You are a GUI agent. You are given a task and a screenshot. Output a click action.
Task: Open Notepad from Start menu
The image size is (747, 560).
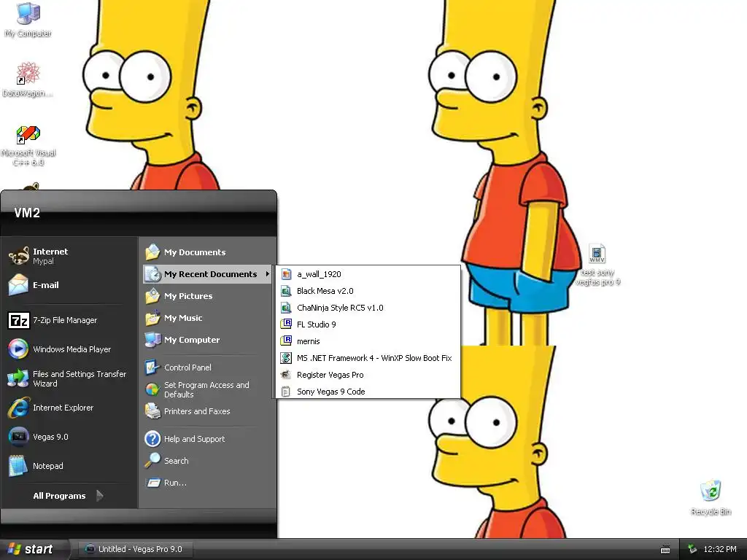(x=69, y=466)
